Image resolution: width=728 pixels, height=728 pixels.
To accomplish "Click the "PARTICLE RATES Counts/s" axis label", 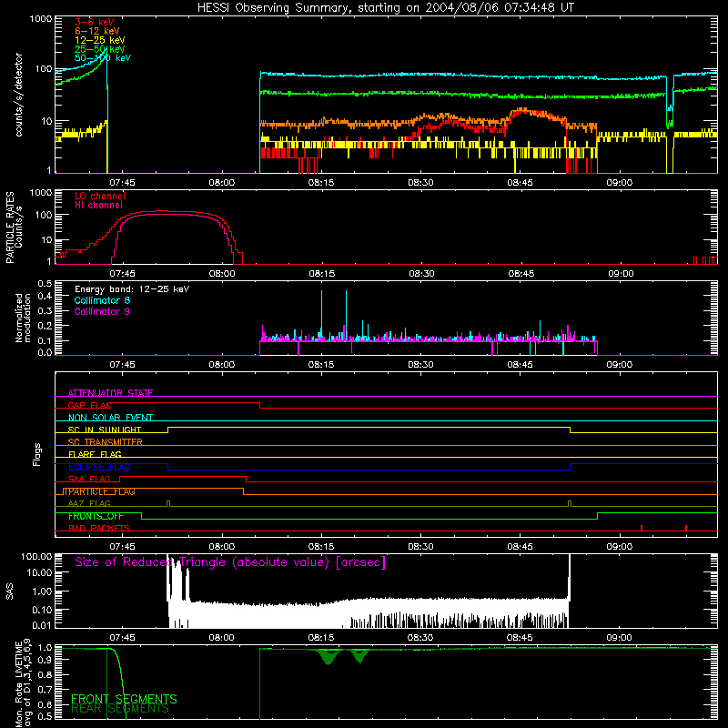I will pyautogui.click(x=14, y=227).
